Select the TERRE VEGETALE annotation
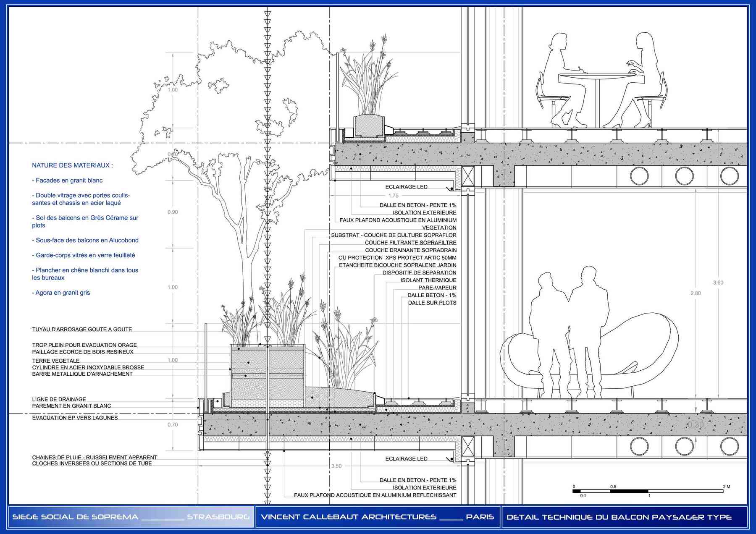Screen dimensions: 756x534 [x=56, y=361]
